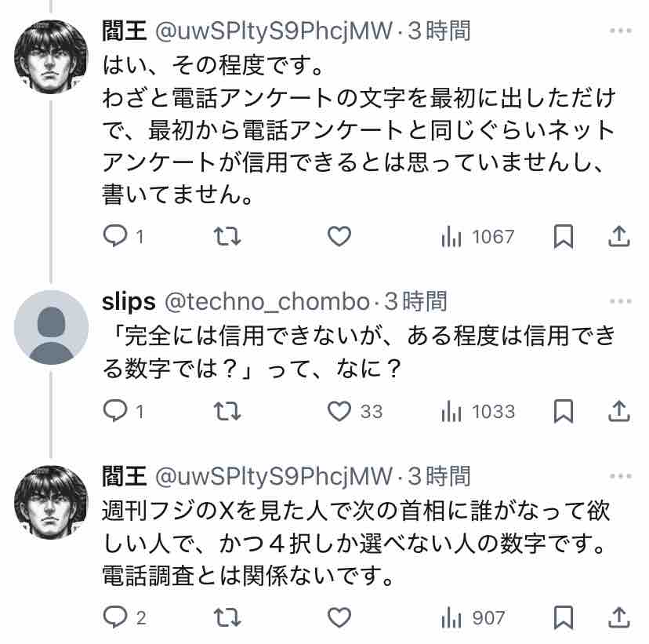Open more options on first 閻王 tweet
The height and width of the screenshot is (644, 649).
click(621, 31)
